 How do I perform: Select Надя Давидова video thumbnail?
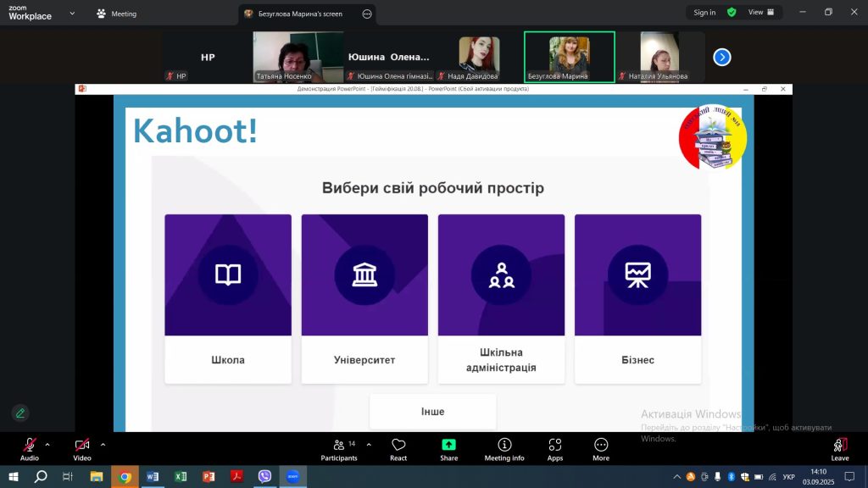click(x=480, y=57)
